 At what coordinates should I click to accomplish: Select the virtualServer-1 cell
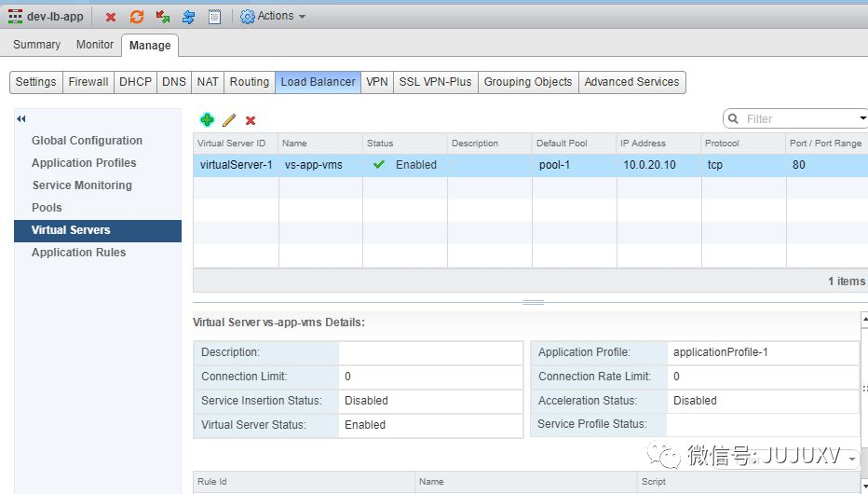[x=236, y=165]
